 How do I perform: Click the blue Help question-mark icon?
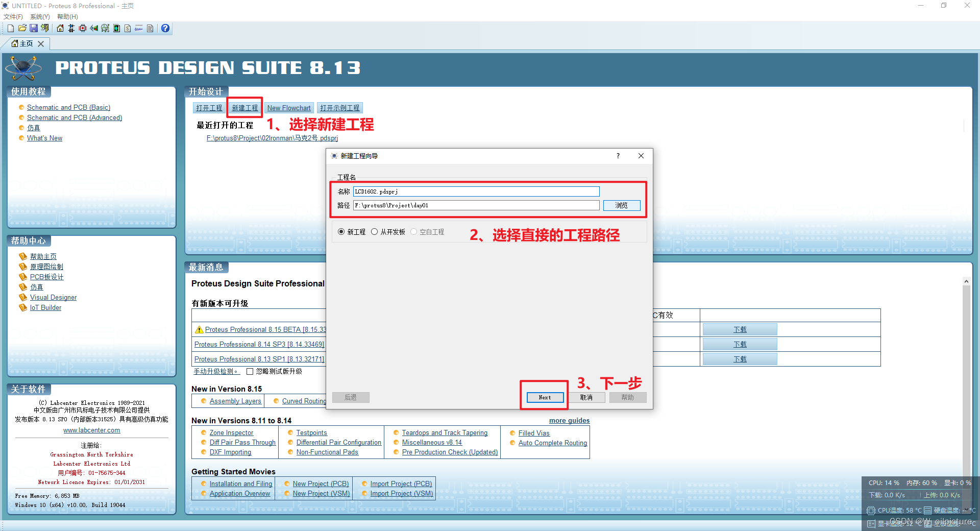pyautogui.click(x=165, y=28)
